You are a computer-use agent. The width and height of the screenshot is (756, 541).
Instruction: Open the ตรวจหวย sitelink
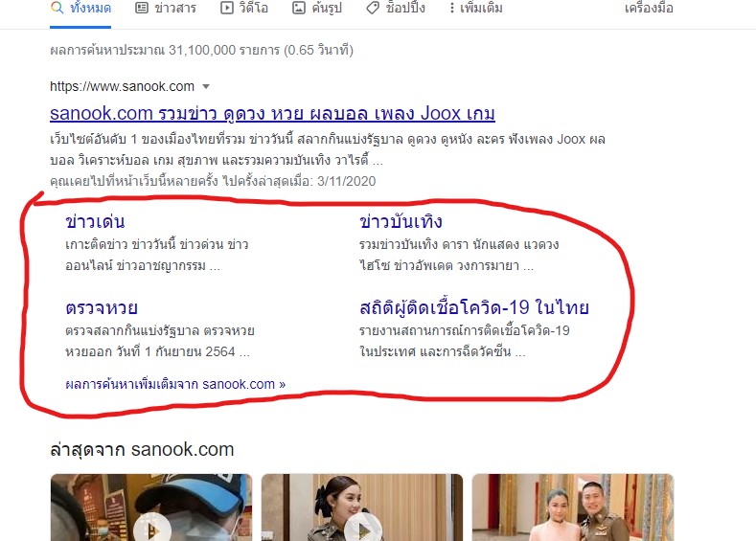tap(102, 307)
